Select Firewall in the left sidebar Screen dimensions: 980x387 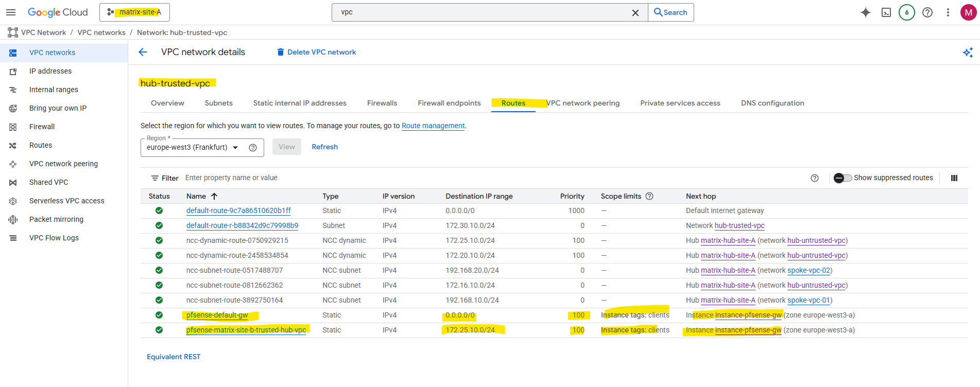tap(42, 127)
